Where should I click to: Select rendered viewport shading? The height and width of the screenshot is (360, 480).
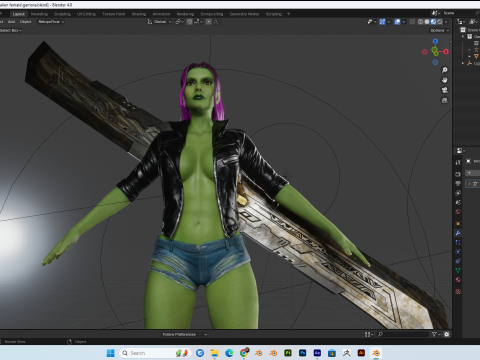point(440,22)
